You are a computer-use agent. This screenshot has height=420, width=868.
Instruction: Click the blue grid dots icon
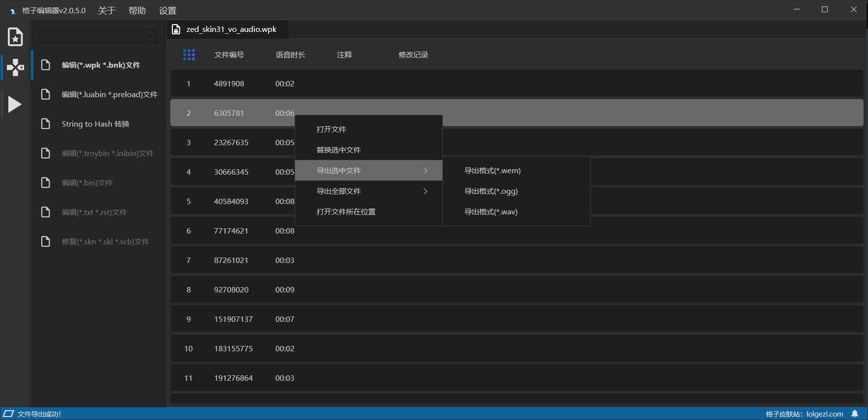pos(189,54)
